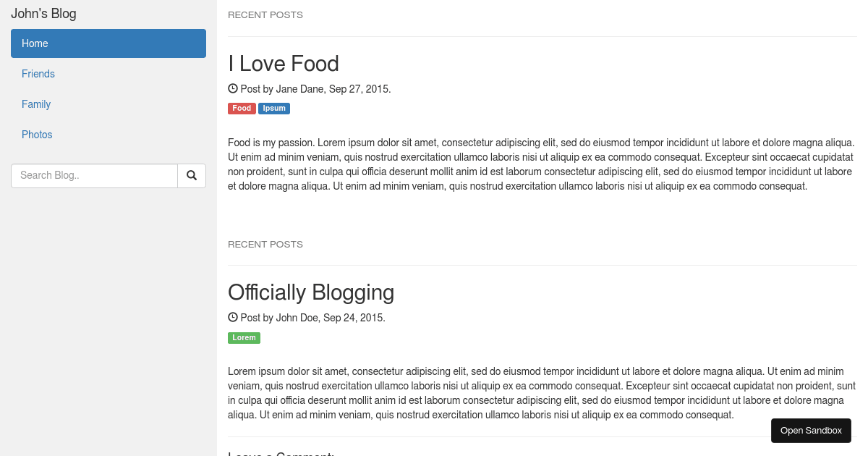The height and width of the screenshot is (456, 868).
Task: Open the Home navigation item
Action: [x=35, y=43]
